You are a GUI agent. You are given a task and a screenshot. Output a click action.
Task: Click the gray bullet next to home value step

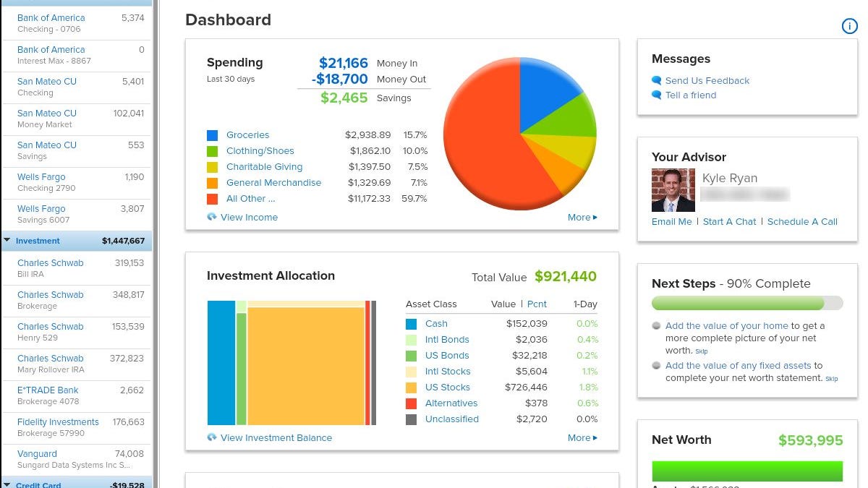pos(656,326)
